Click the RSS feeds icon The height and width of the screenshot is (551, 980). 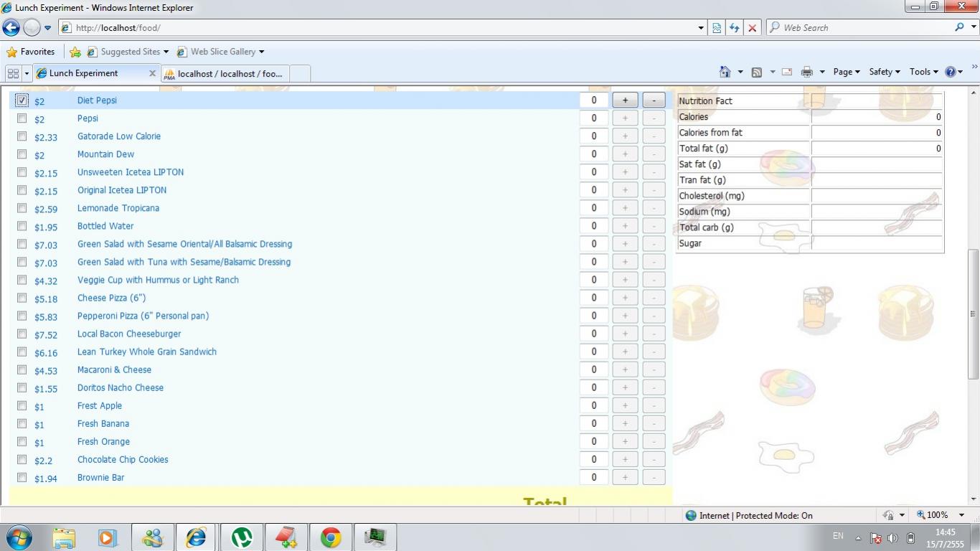[756, 72]
